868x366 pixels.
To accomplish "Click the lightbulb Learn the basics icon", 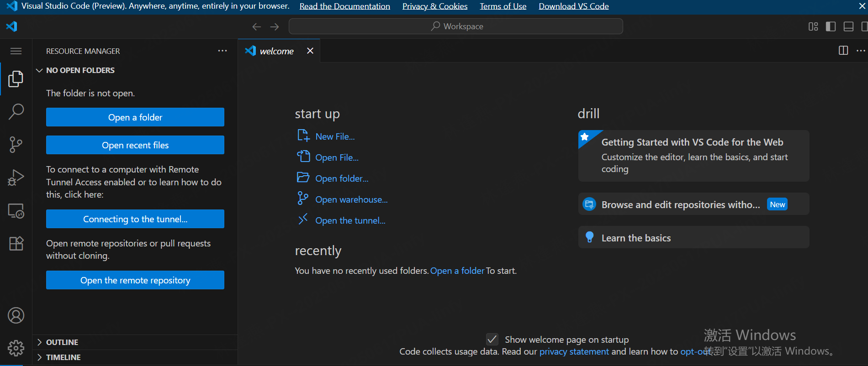I will coord(589,237).
